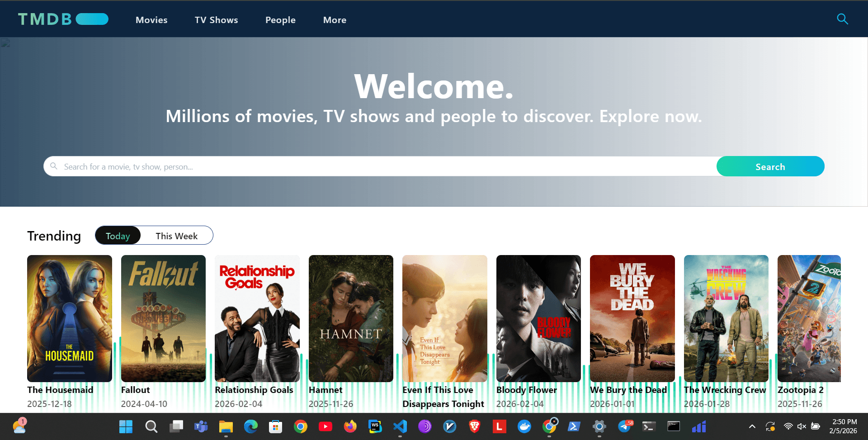The width and height of the screenshot is (868, 440).
Task: Select TV Shows in the navigation bar
Action: [x=216, y=20]
